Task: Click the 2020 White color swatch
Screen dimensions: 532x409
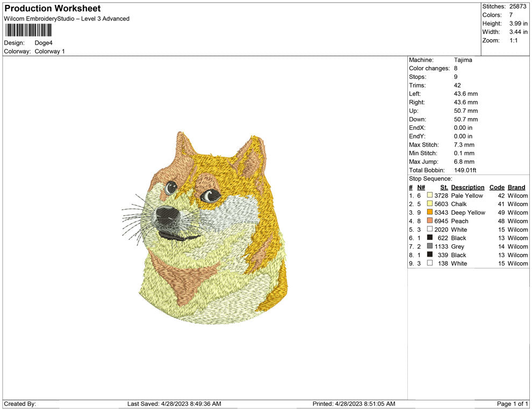Action: [429, 229]
